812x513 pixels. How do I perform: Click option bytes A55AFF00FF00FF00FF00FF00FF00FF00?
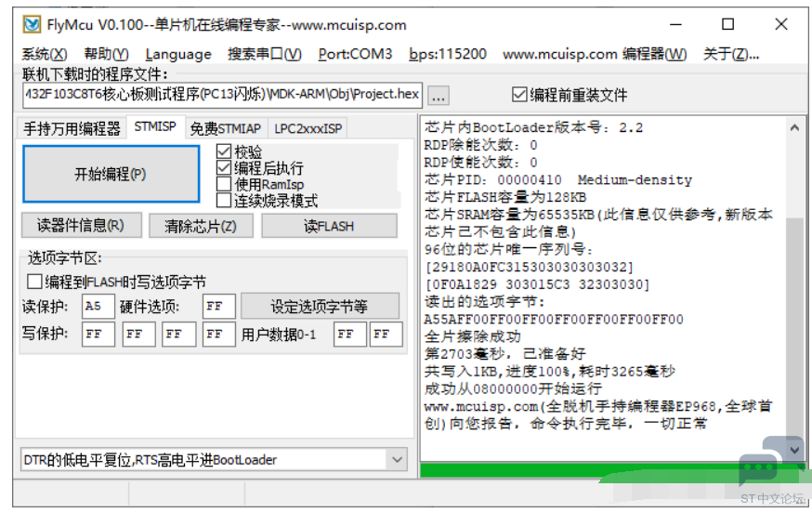[554, 319]
